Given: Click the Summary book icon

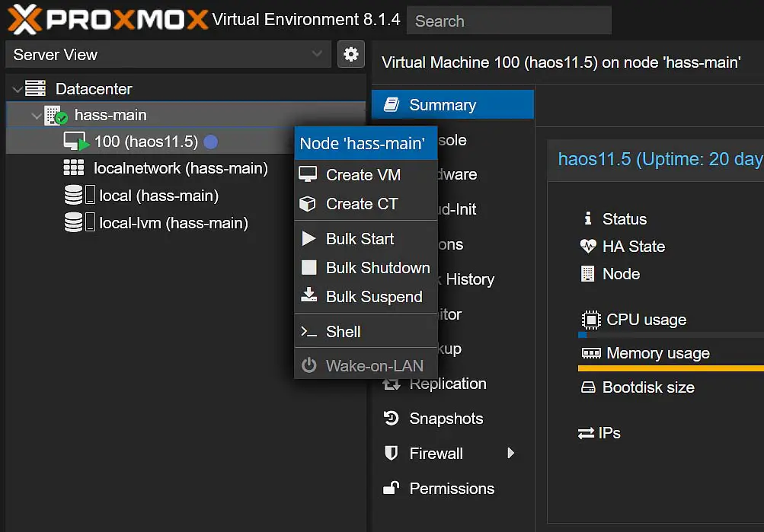Looking at the screenshot, I should (x=392, y=104).
